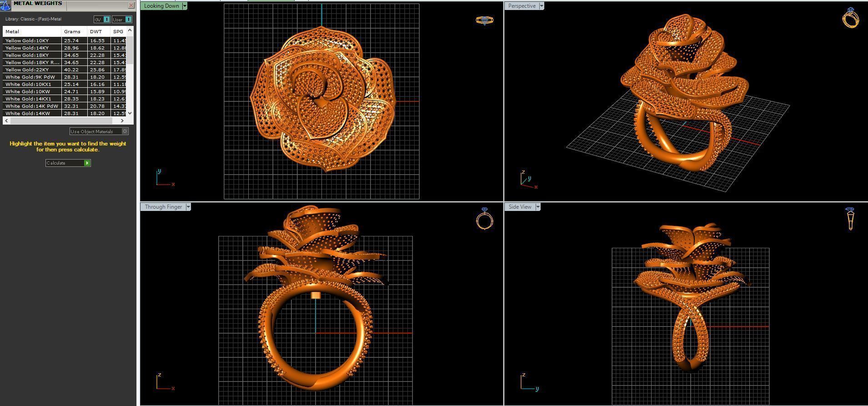Viewport: 868px width, 406px height.
Task: Click the horizontal scrollbar thumb of metal table
Action: tap(61, 120)
